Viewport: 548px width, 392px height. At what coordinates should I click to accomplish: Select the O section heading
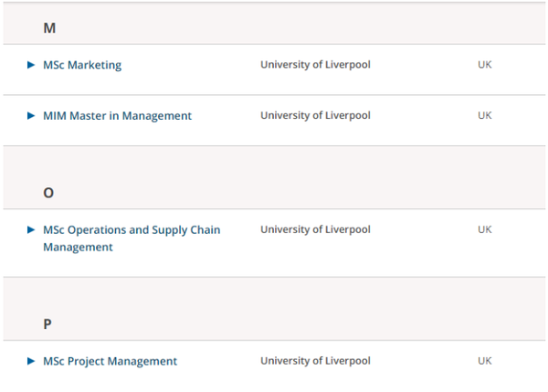tap(48, 193)
